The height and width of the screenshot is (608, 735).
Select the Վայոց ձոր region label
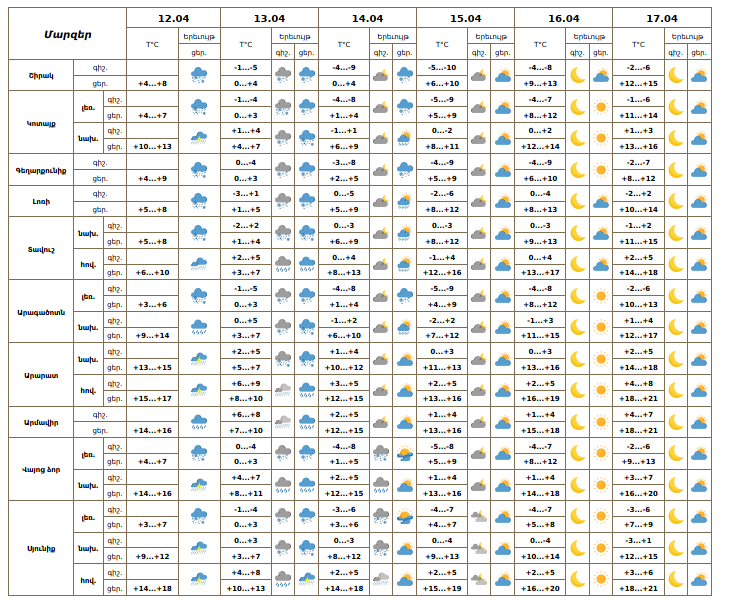41,469
